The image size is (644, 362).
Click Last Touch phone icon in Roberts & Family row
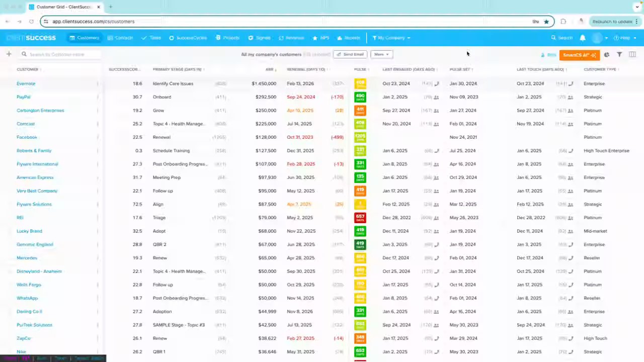[571, 151]
